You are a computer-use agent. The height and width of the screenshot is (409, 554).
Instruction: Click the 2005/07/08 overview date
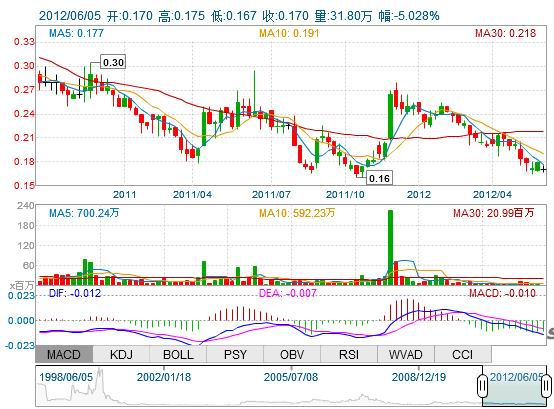(291, 377)
